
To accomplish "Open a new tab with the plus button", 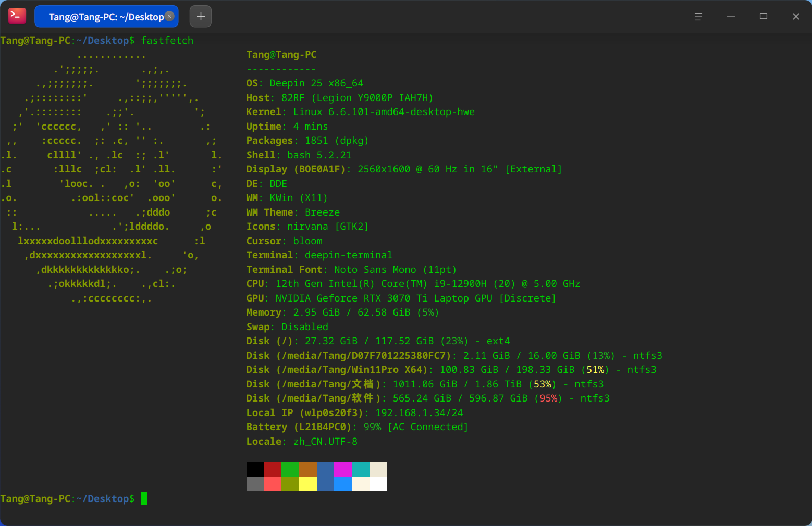I will (201, 17).
